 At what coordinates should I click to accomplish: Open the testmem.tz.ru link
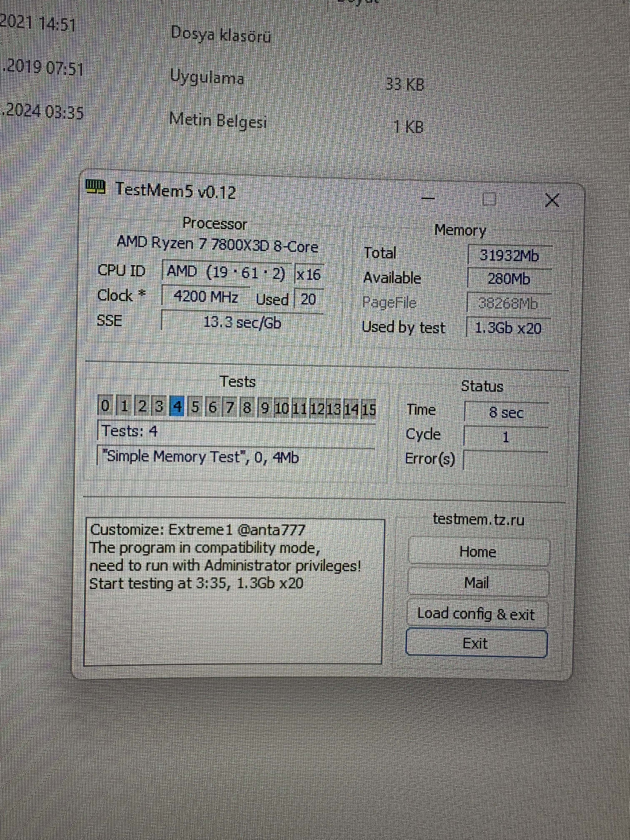[479, 519]
